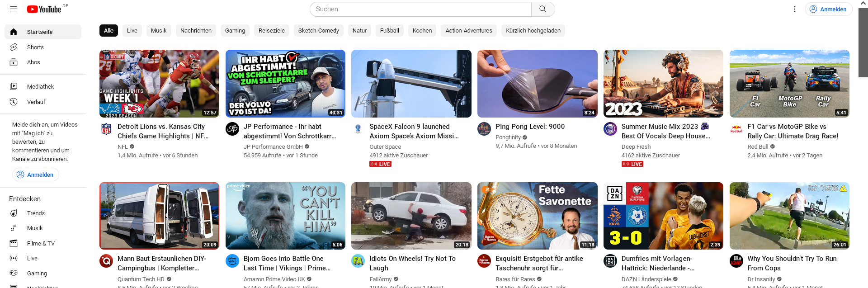Click the magnifier search button
Viewport: 868px width, 288px height.
[543, 9]
